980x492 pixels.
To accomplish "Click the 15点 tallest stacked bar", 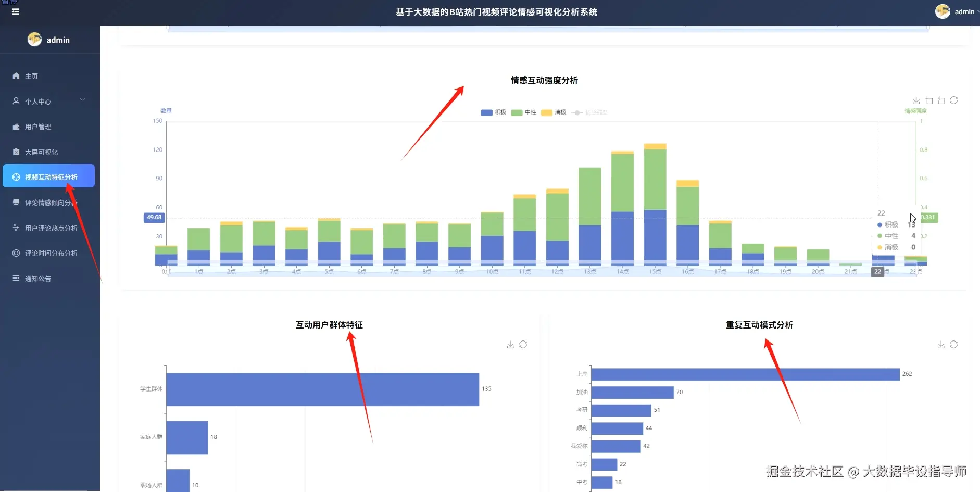I will [x=655, y=204].
